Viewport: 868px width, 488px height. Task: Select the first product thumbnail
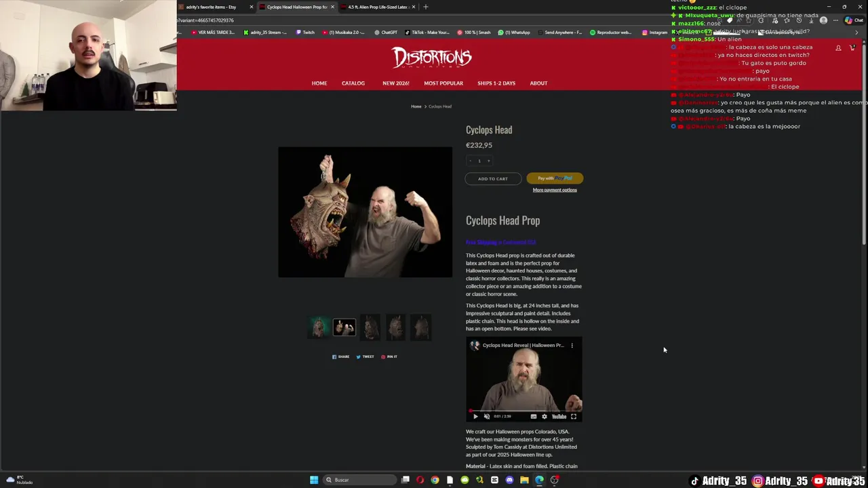point(319,327)
